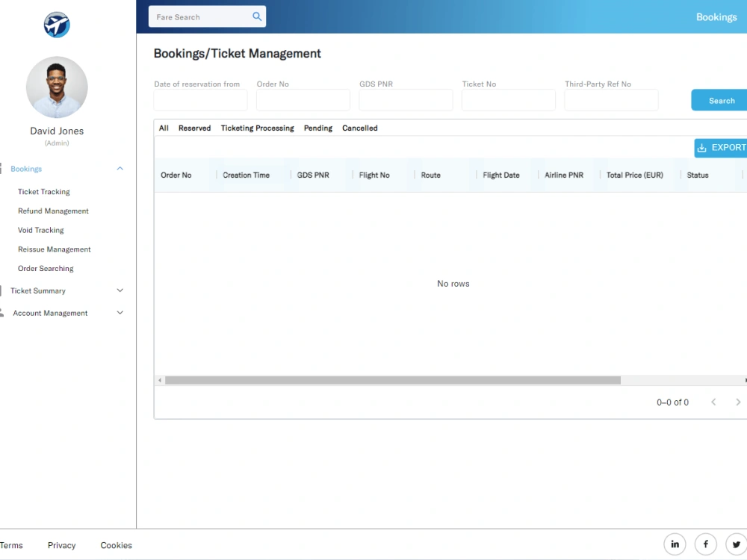Open Bookings link in top header
This screenshot has width=747, height=560.
716,17
